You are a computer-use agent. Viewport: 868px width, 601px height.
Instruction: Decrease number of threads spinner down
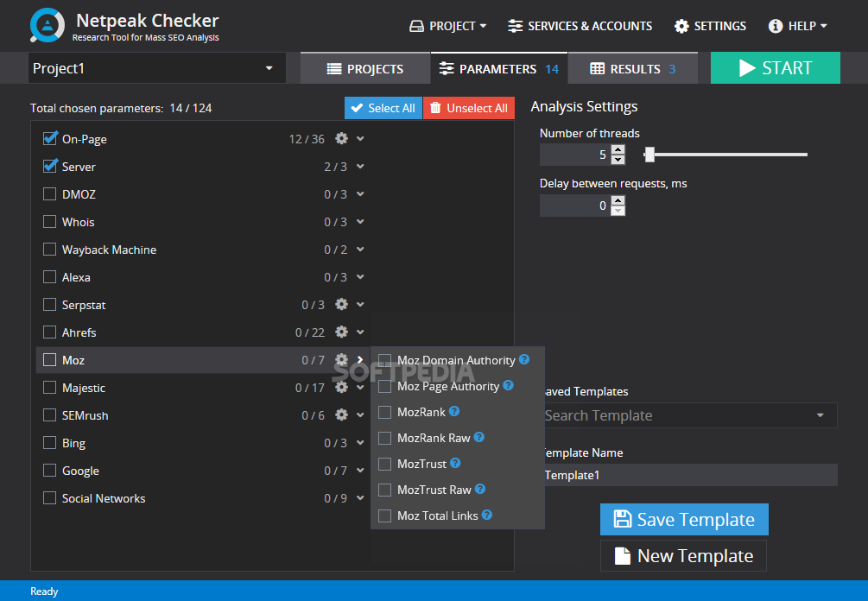[x=618, y=160]
